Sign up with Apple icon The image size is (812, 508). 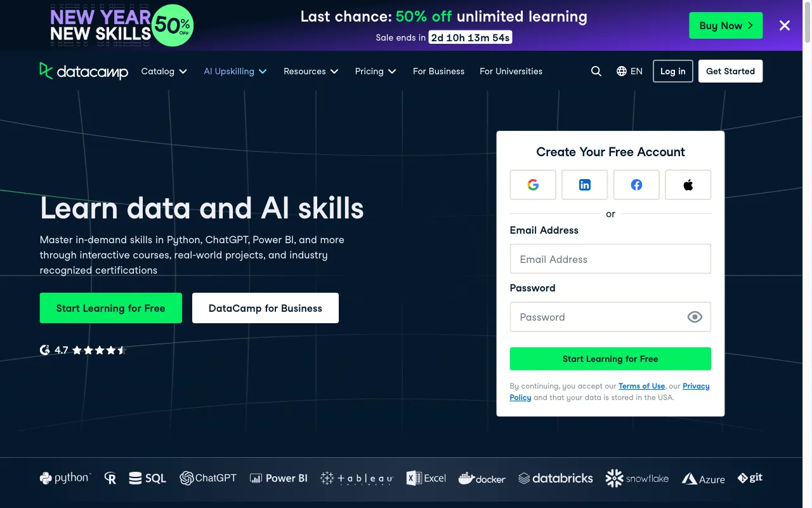coord(688,185)
